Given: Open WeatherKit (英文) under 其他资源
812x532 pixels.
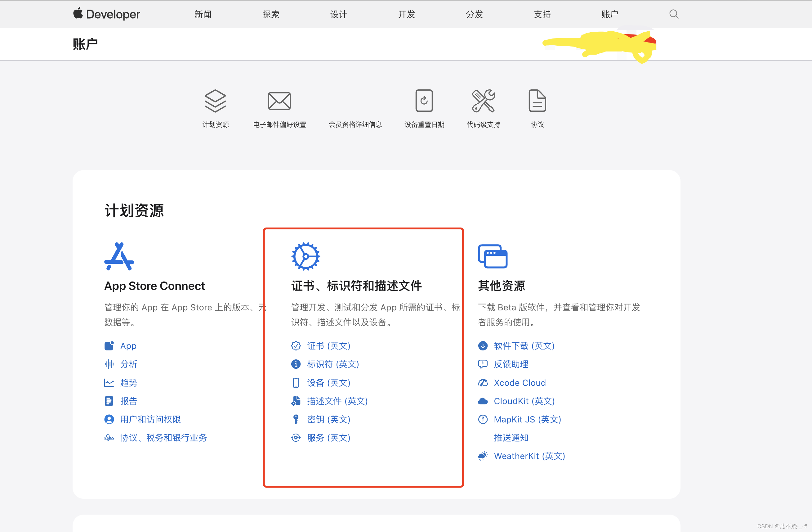Looking at the screenshot, I should [529, 456].
